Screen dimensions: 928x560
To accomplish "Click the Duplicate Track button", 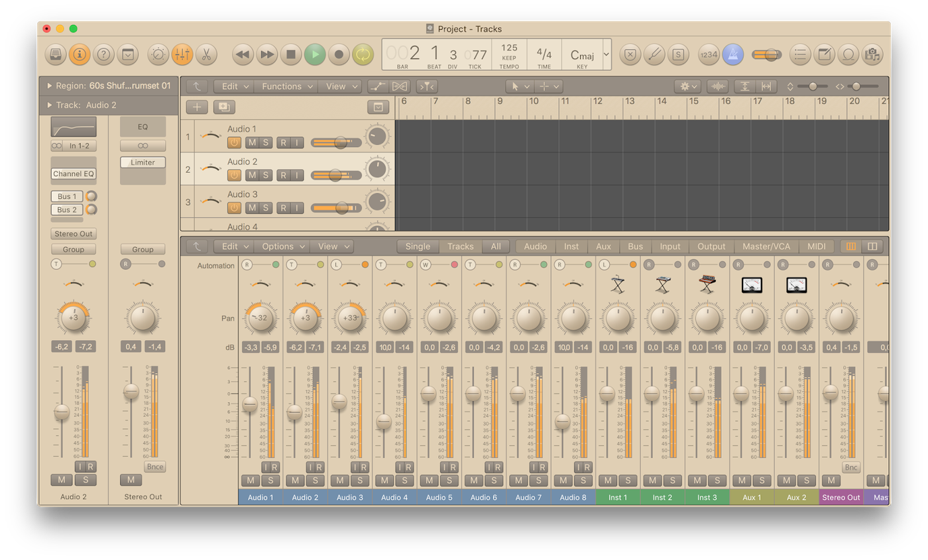I will (223, 107).
